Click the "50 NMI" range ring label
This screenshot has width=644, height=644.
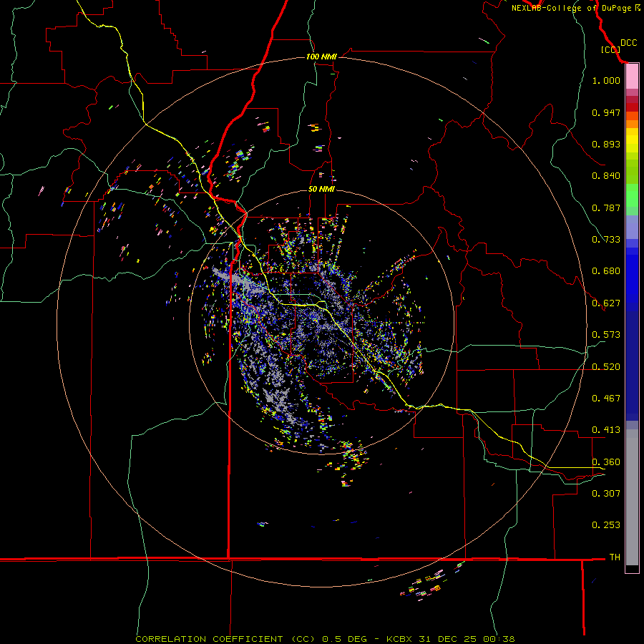pyautogui.click(x=321, y=189)
